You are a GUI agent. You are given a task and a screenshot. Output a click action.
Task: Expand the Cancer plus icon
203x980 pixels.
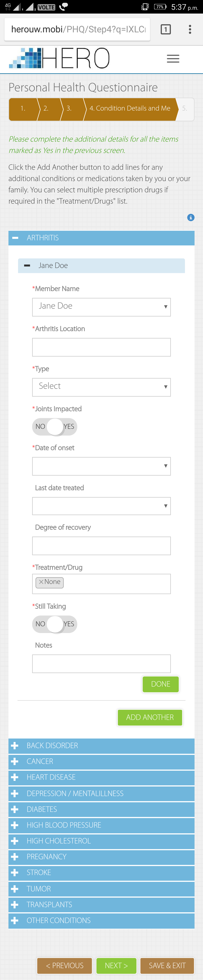tap(15, 761)
